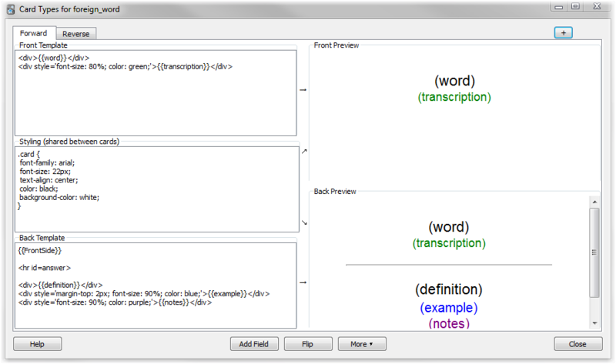Minimize the Card Types window
The image size is (616, 364).
[x=559, y=7]
